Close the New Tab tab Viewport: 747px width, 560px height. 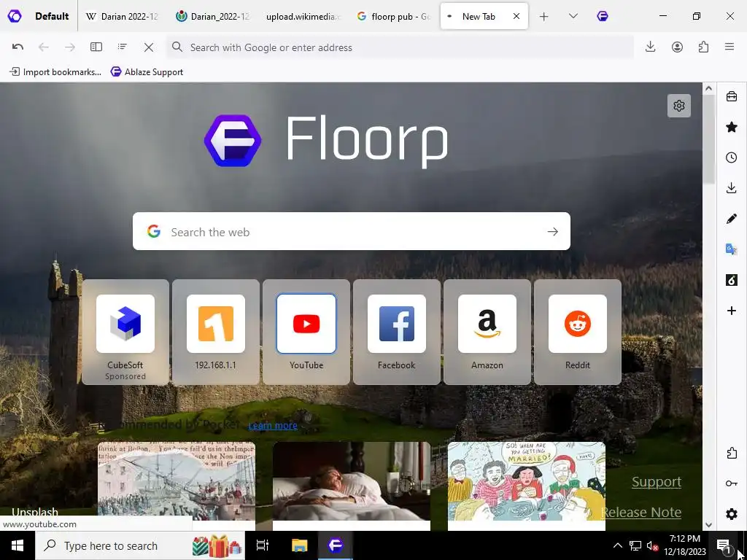coord(516,16)
